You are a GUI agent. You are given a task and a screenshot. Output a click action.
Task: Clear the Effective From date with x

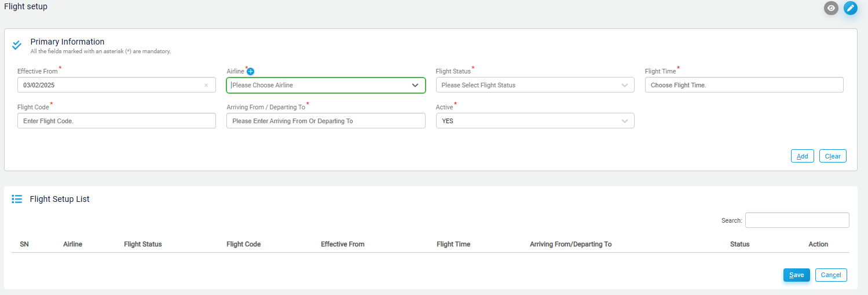[206, 86]
